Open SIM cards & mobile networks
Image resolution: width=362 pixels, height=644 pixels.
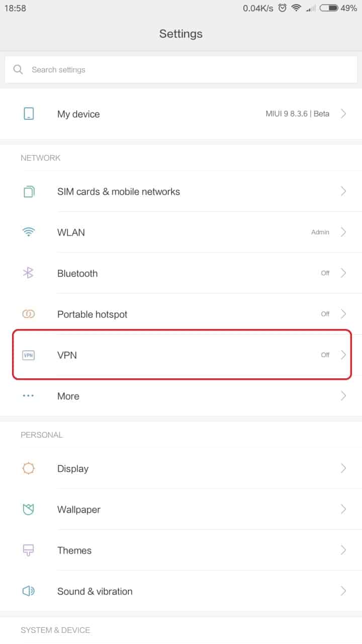point(119,192)
